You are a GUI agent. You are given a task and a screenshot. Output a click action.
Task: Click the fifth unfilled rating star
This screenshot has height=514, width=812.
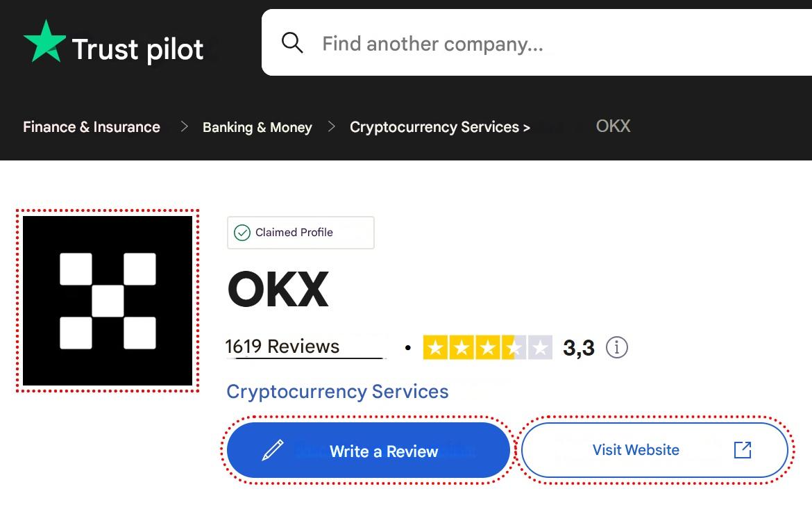[539, 347]
